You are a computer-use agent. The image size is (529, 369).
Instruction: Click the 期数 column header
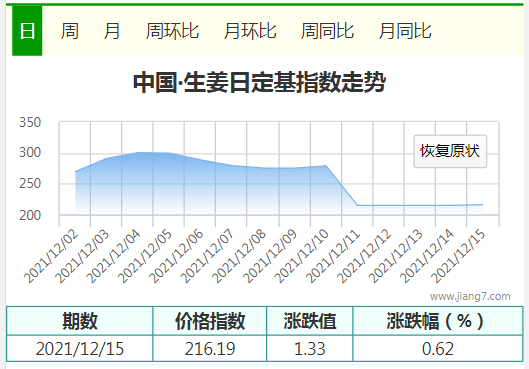[x=80, y=321]
